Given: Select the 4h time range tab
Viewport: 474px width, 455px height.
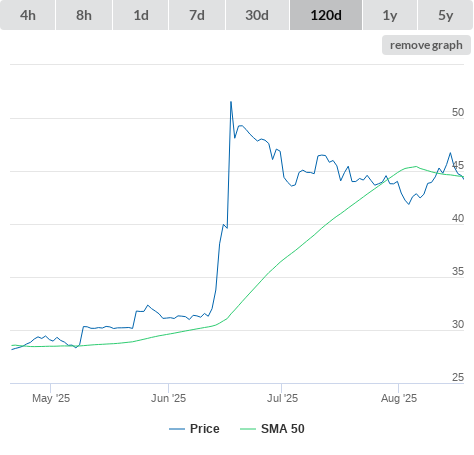Looking at the screenshot, I should 28,15.
